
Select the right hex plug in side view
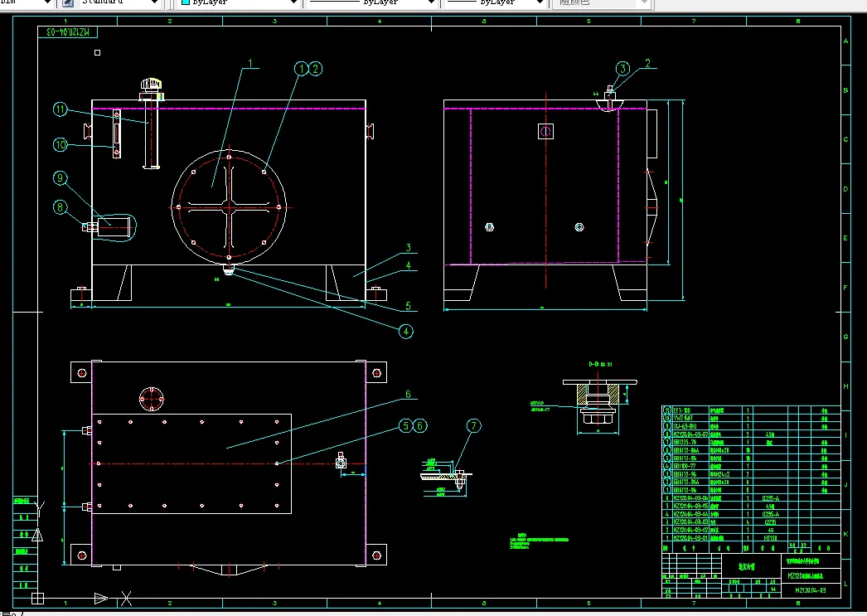coord(579,227)
